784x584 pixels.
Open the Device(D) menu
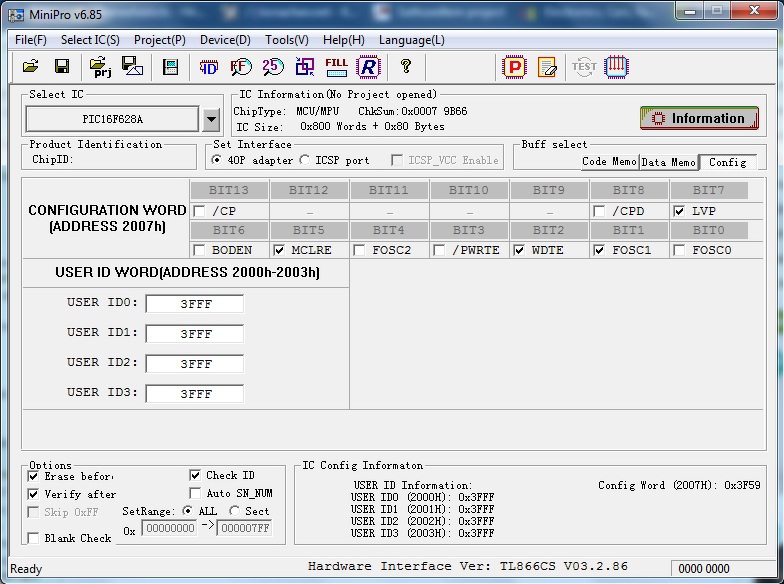pos(226,40)
